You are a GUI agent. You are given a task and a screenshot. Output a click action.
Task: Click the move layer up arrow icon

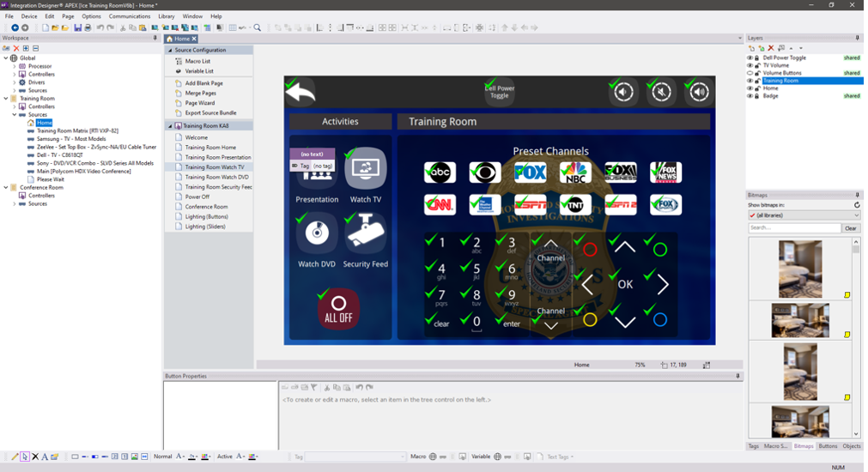click(791, 48)
